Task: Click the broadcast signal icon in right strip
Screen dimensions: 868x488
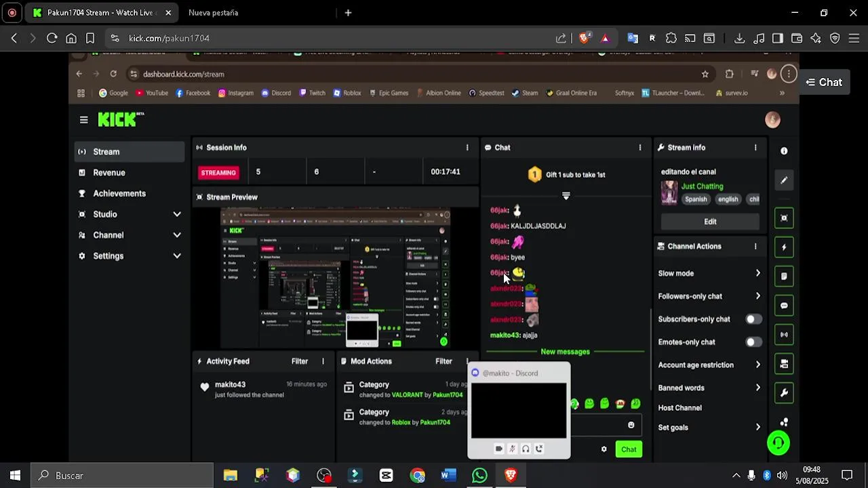Action: point(784,335)
